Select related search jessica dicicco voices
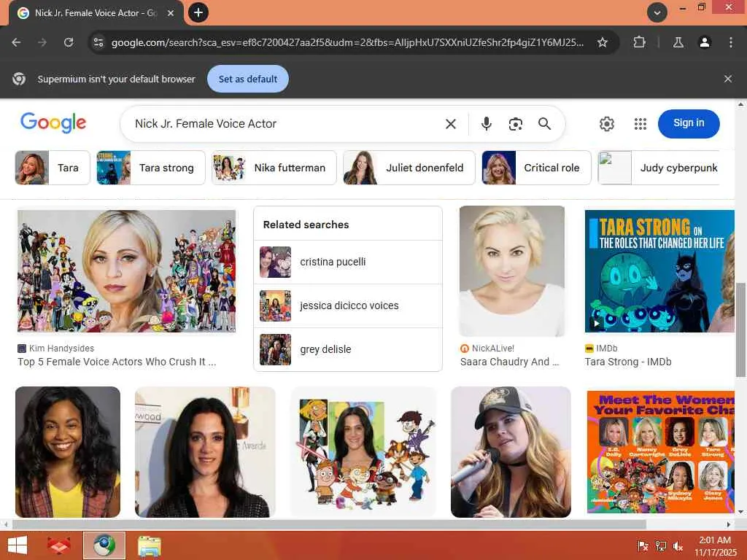Viewport: 747px width, 560px height. (x=348, y=306)
